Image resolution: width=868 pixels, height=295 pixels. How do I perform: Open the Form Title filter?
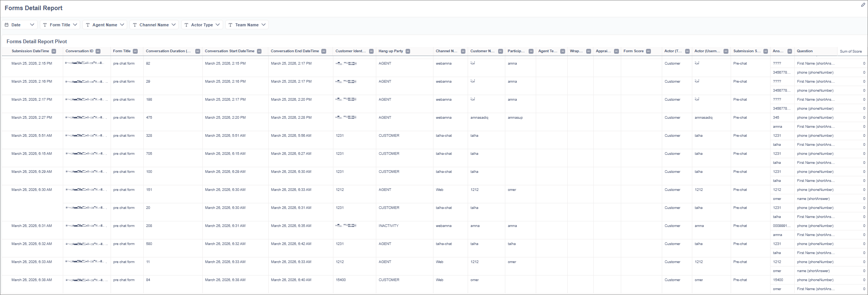[x=60, y=25]
